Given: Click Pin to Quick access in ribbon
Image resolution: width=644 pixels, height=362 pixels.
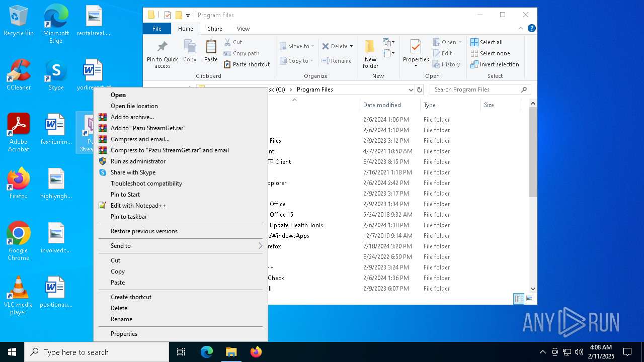Looking at the screenshot, I should coord(162,54).
